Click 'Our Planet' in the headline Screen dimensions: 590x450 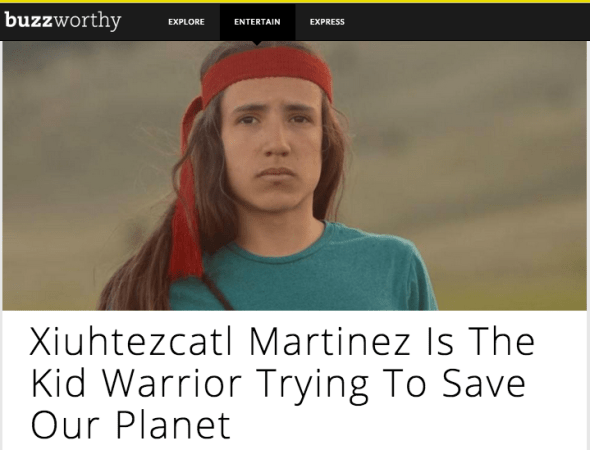pos(130,424)
